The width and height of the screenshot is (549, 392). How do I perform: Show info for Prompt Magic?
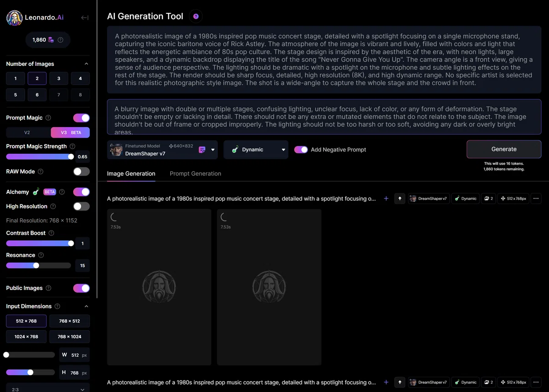48,118
